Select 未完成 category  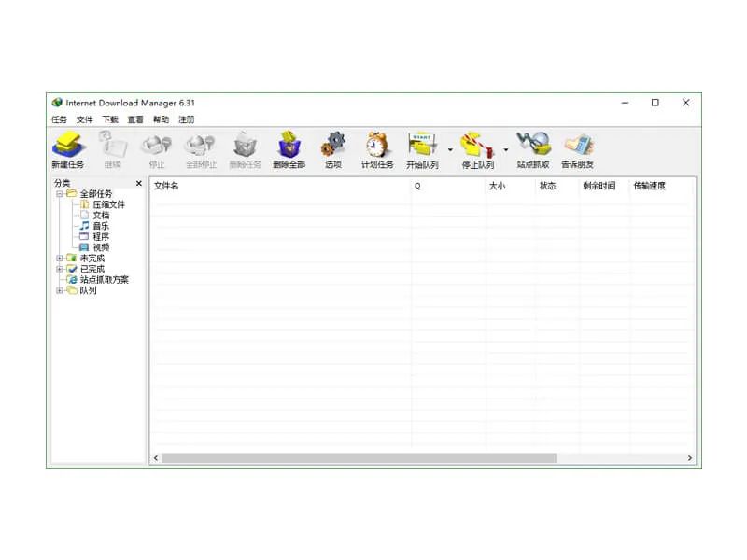pyautogui.click(x=92, y=259)
